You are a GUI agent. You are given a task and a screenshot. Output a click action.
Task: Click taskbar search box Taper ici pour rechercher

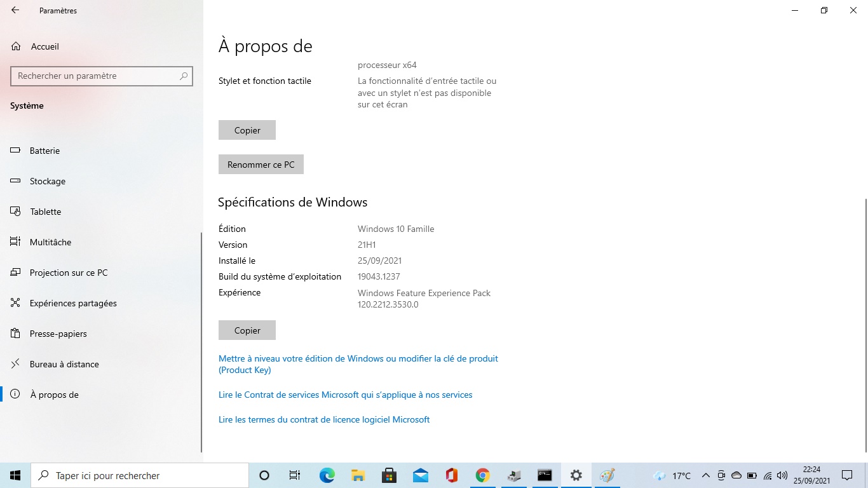[140, 475]
